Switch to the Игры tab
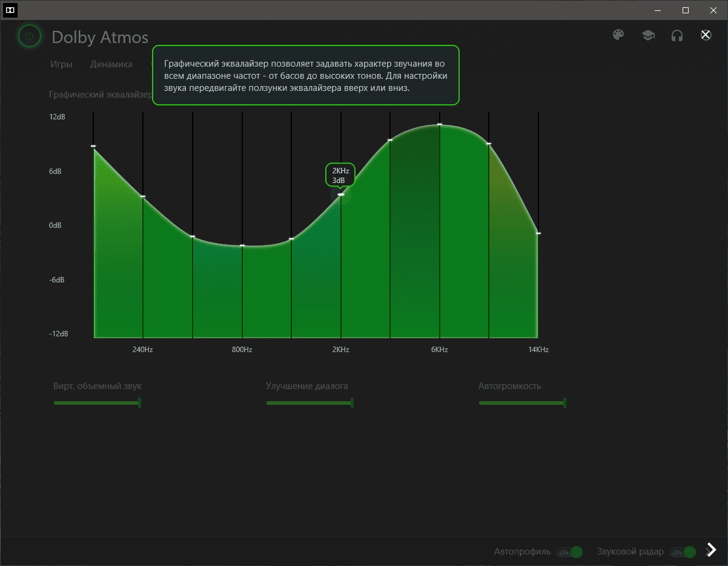The width and height of the screenshot is (728, 566). coord(61,64)
